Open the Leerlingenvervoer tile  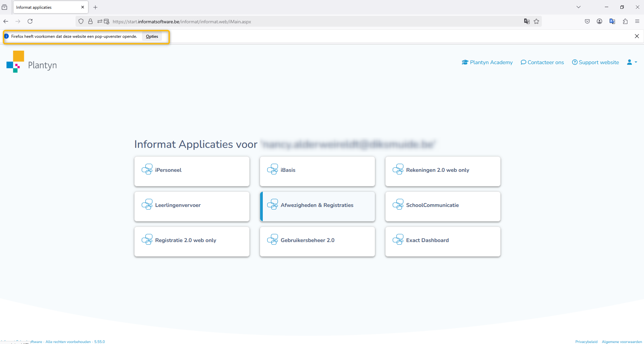(192, 206)
